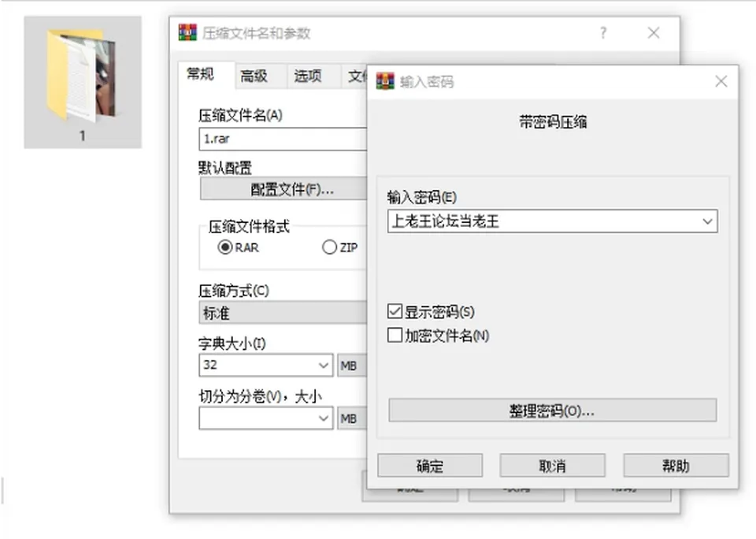The image size is (756, 539).
Task: Click the 压缩文件名 input field
Action: (x=283, y=139)
